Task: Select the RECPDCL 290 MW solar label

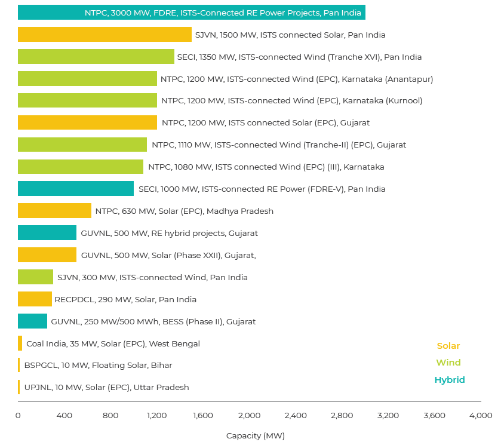Action: pos(125,299)
